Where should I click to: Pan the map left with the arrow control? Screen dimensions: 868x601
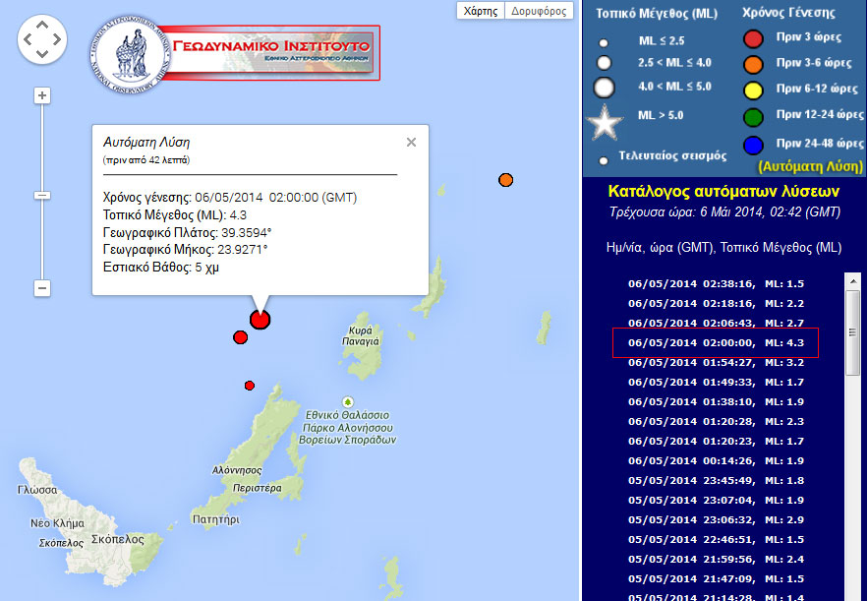click(x=29, y=40)
